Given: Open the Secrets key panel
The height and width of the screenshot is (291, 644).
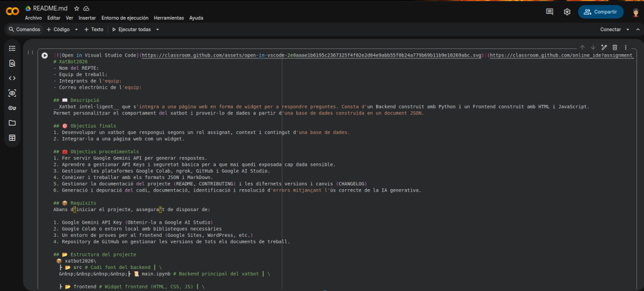Looking at the screenshot, I should pos(12,108).
